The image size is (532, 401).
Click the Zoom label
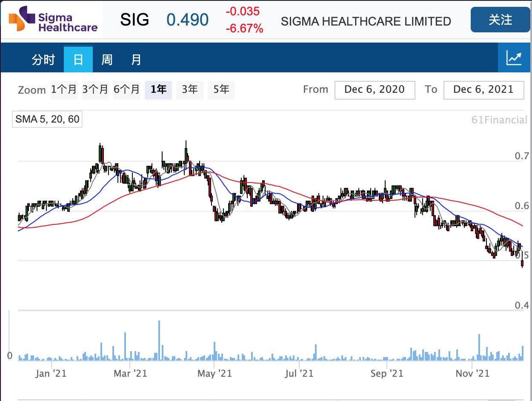tap(32, 90)
